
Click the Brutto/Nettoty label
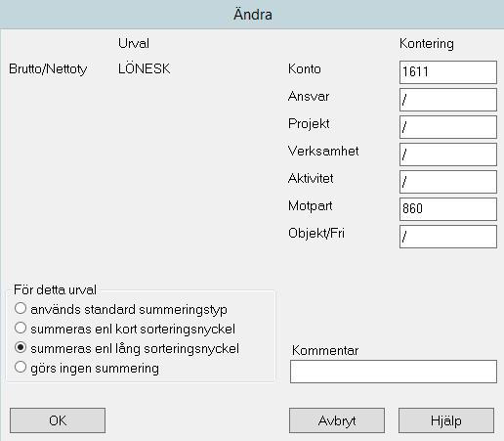pos(48,69)
